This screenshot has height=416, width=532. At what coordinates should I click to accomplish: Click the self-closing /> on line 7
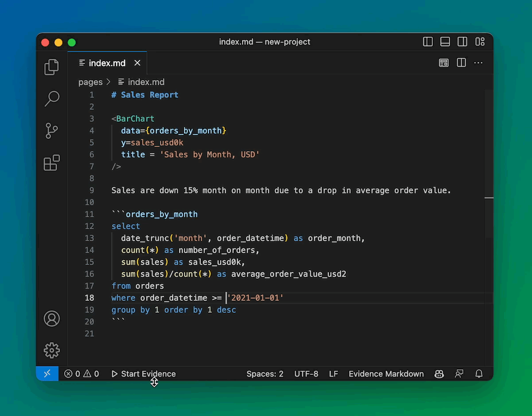(x=116, y=167)
